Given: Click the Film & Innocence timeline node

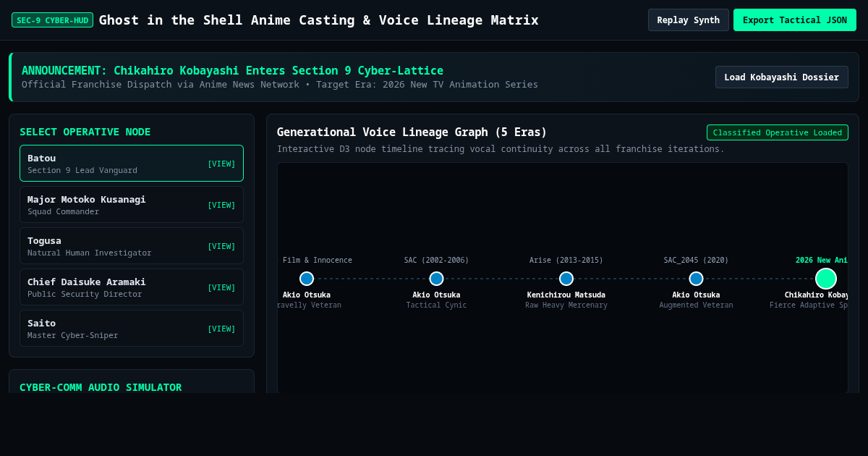Looking at the screenshot, I should [307, 279].
